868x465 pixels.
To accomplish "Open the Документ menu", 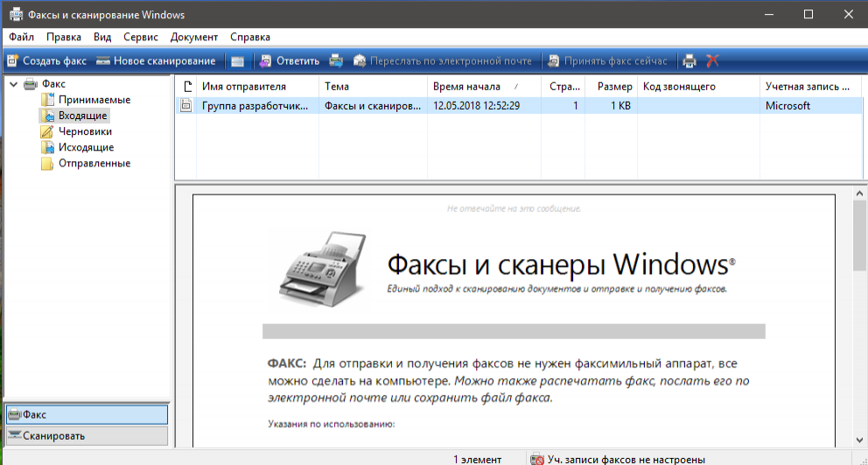I will (x=194, y=37).
